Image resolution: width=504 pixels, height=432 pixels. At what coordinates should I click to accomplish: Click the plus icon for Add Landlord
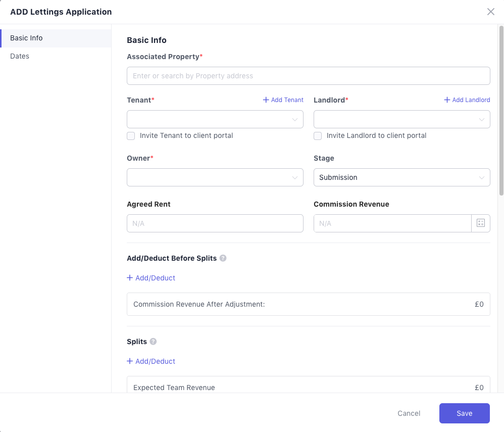click(x=447, y=100)
